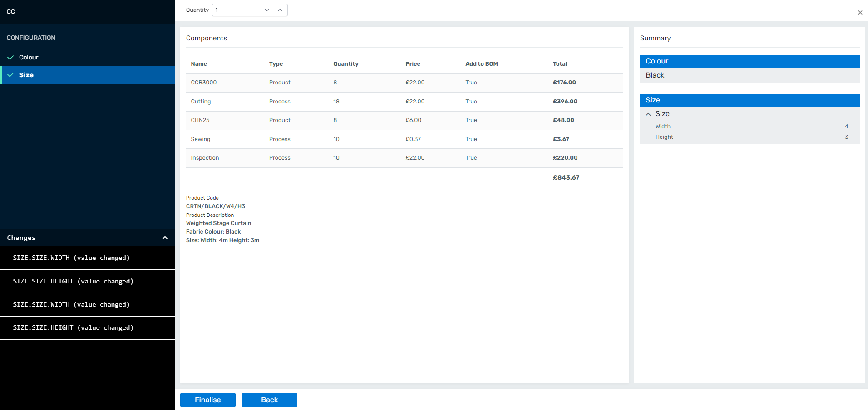Click the Colour header in Summary
The height and width of the screenshot is (410, 868).
(750, 61)
